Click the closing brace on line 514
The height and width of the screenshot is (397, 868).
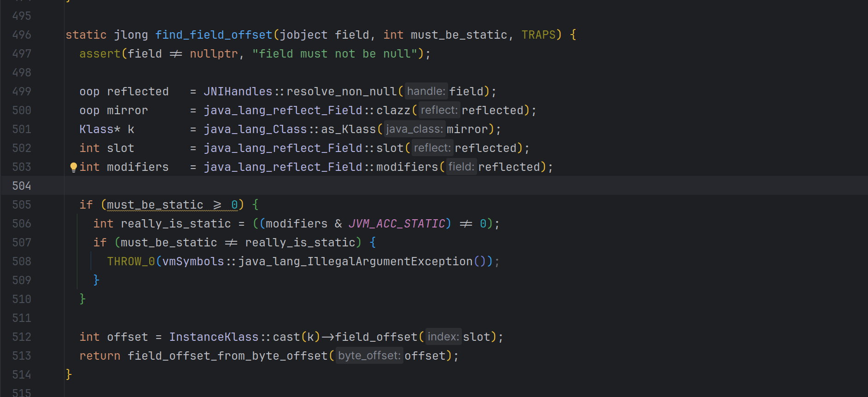(x=69, y=375)
